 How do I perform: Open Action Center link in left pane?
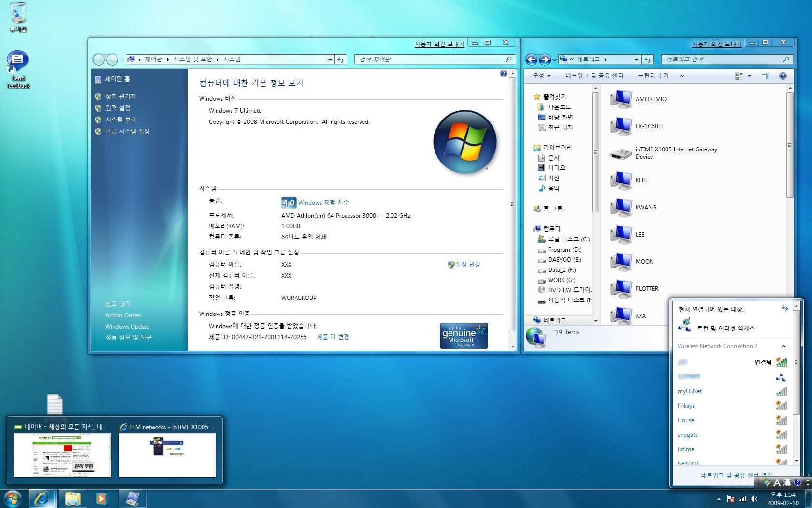point(123,315)
